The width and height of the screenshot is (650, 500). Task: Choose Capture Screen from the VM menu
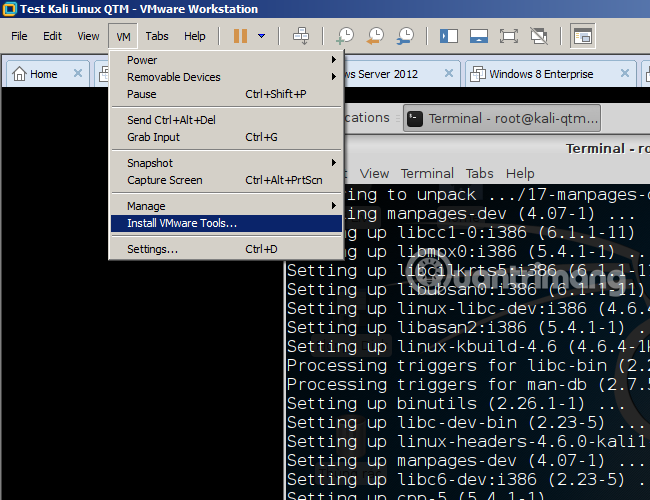click(x=226, y=180)
